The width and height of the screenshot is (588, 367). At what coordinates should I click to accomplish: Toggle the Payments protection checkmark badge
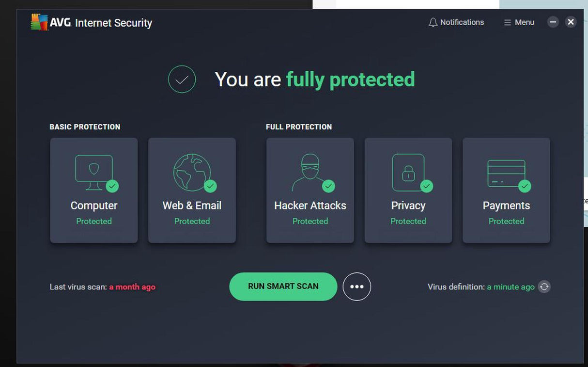coord(525,186)
